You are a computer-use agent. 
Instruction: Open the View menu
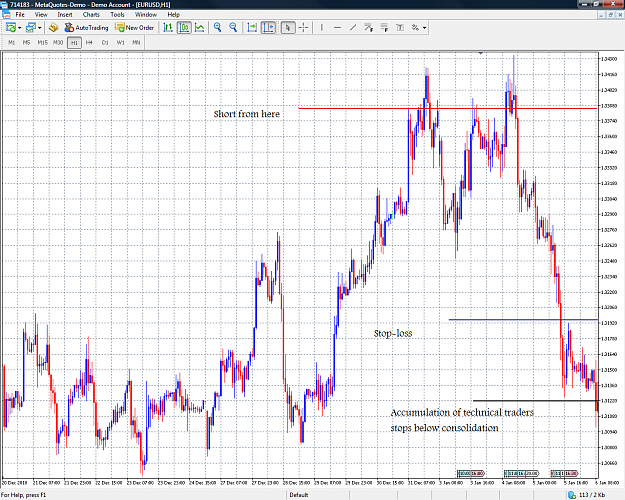[x=41, y=14]
